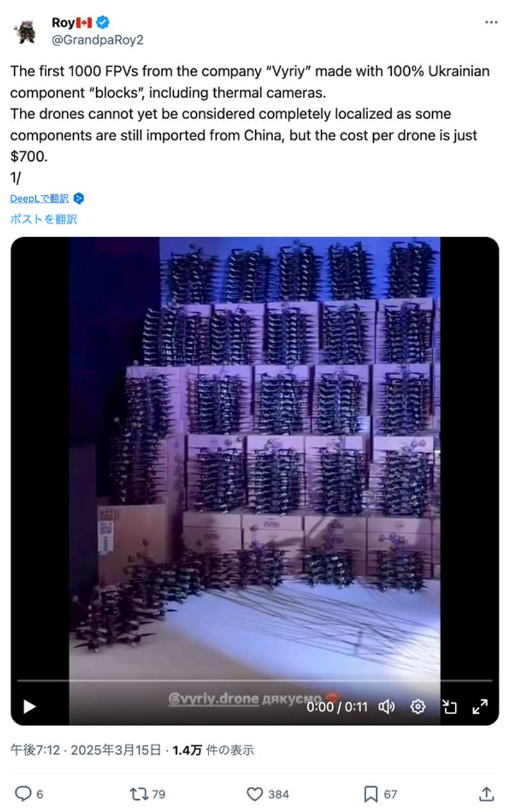Click Roy's profile avatar
This screenshot has width=513, height=812.
tap(26, 31)
